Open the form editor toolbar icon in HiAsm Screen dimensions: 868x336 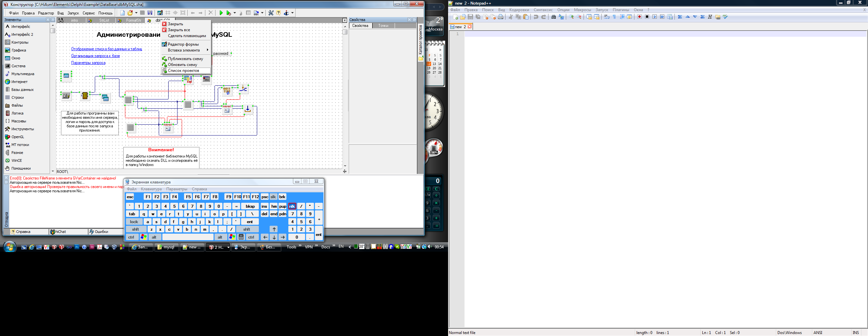pyautogui.click(x=160, y=13)
